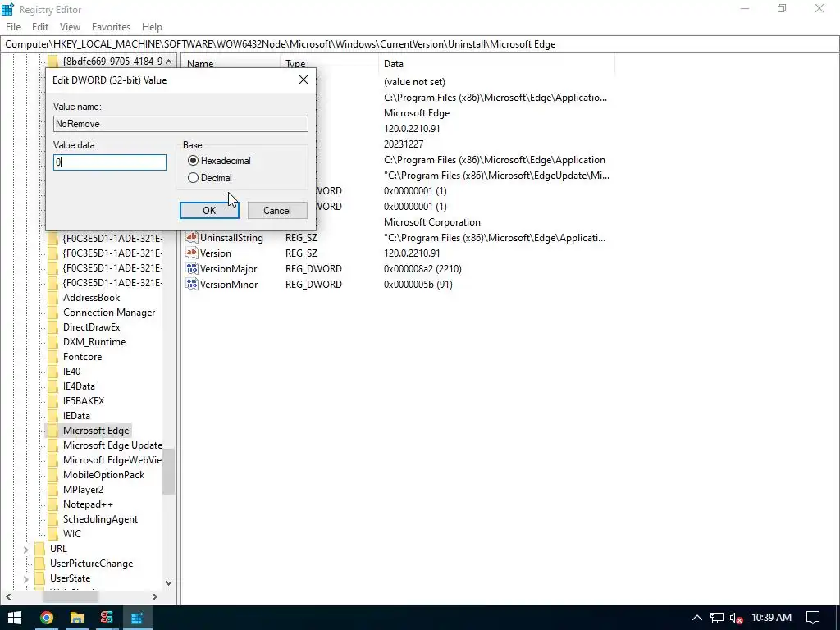The image size is (840, 630).
Task: Expand the UserState key
Action: click(x=25, y=578)
